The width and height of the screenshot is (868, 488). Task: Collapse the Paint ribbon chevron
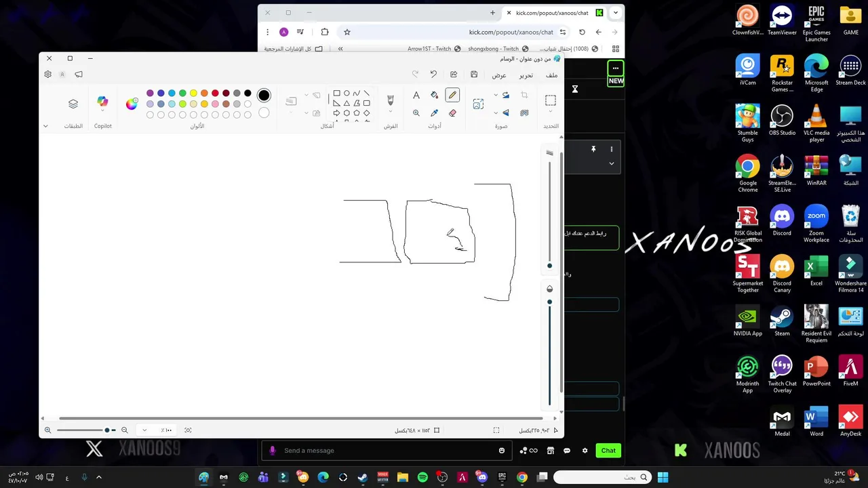click(45, 126)
